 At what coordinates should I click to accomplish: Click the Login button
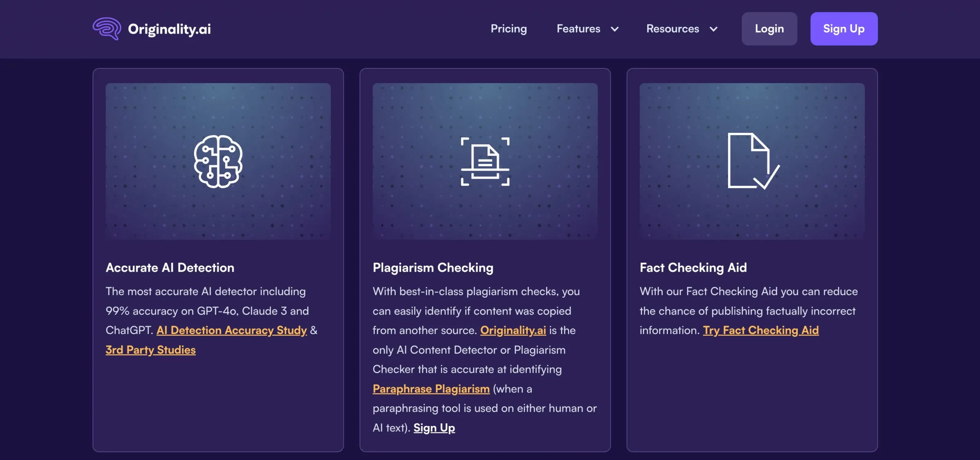point(769,29)
